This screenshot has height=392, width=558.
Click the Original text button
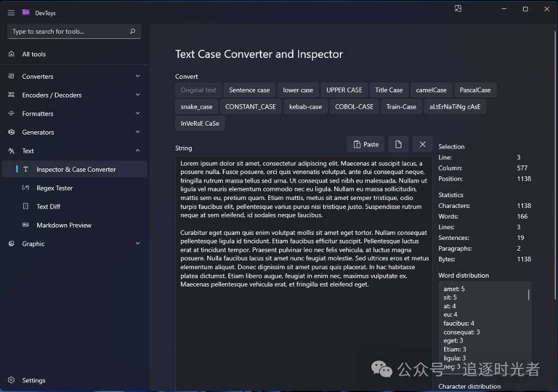pos(198,90)
